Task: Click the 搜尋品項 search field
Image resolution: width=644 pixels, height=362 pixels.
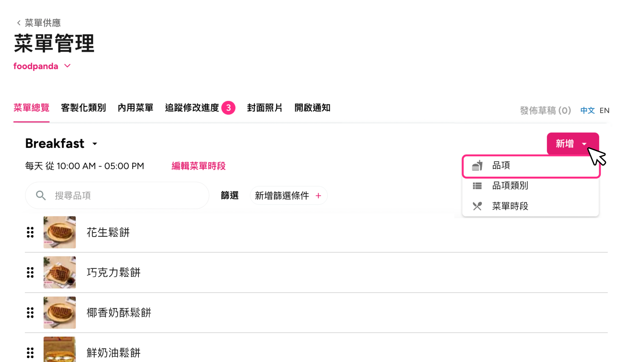Action: pyautogui.click(x=125, y=195)
